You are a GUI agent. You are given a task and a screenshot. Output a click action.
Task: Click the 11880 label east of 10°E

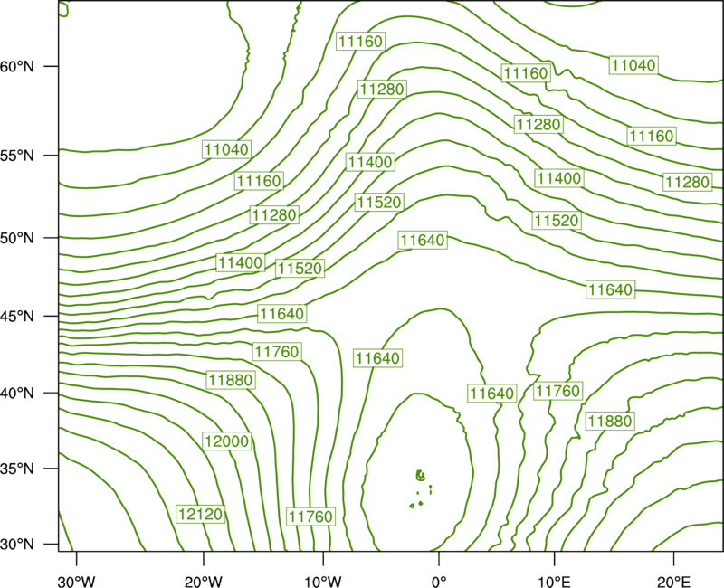(610, 421)
